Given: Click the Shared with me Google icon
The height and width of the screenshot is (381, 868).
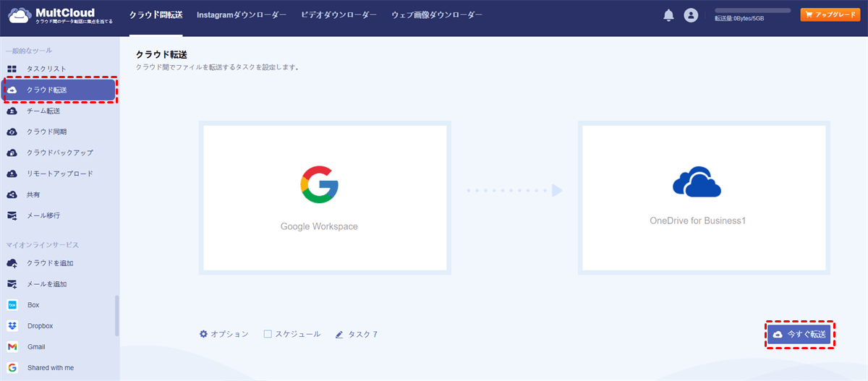Looking at the screenshot, I should pyautogui.click(x=12, y=368).
